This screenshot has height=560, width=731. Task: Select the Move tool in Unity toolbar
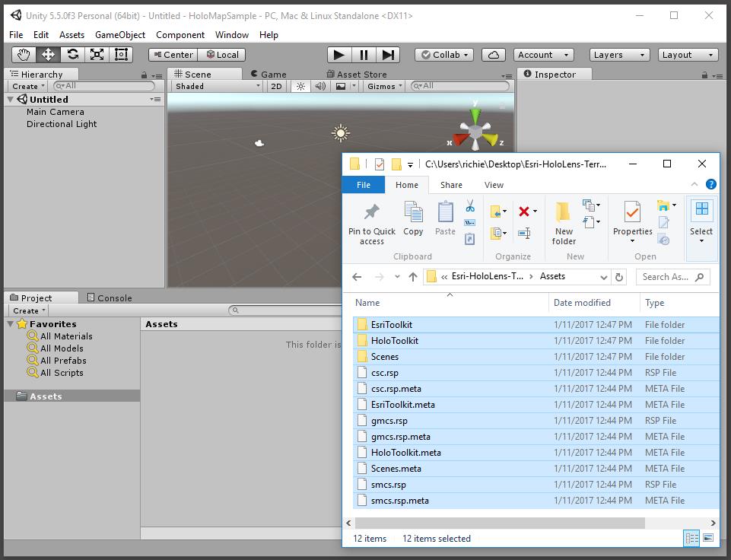48,55
